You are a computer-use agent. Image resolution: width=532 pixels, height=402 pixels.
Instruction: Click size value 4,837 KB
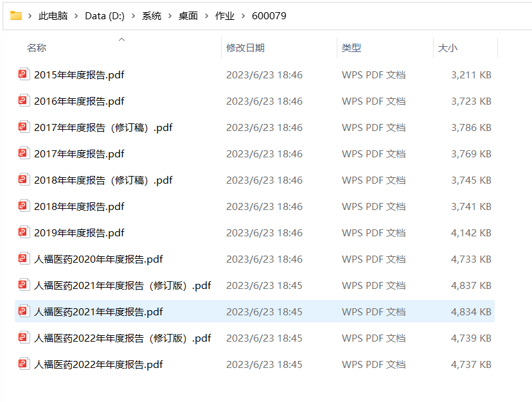[471, 285]
